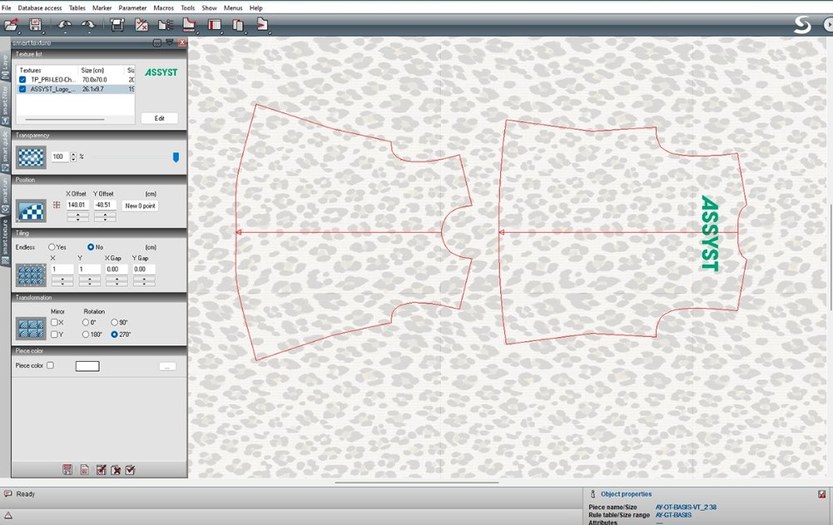833x525 pixels.
Task: Click the first bottom panel icon
Action: coord(67,470)
